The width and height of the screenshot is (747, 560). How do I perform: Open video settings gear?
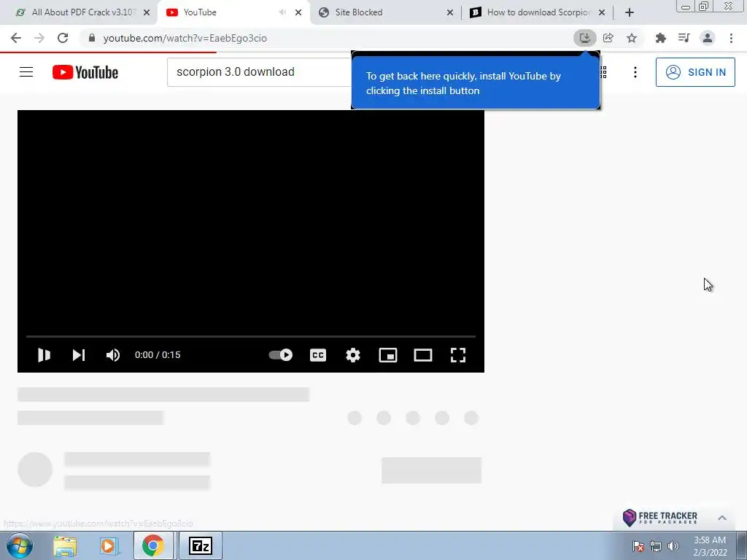353,355
